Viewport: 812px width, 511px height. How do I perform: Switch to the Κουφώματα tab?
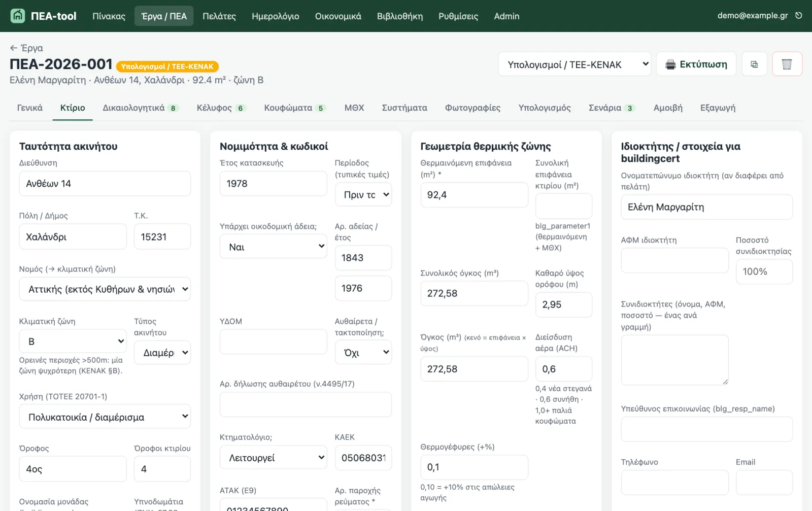(295, 108)
